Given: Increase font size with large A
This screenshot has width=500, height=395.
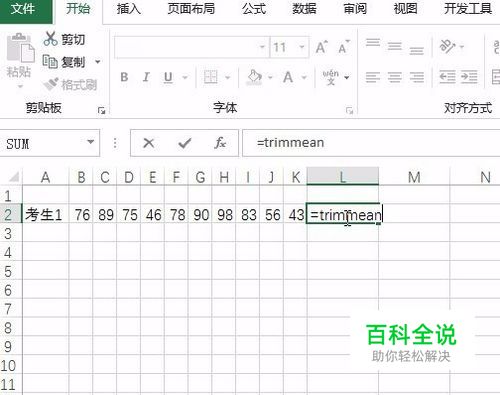Looking at the screenshot, I should click(x=322, y=47).
